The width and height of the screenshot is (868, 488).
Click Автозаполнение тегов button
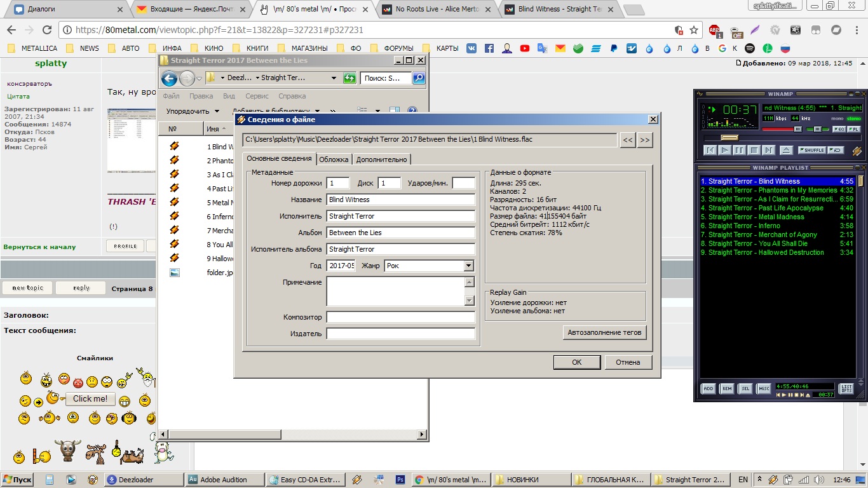point(604,332)
